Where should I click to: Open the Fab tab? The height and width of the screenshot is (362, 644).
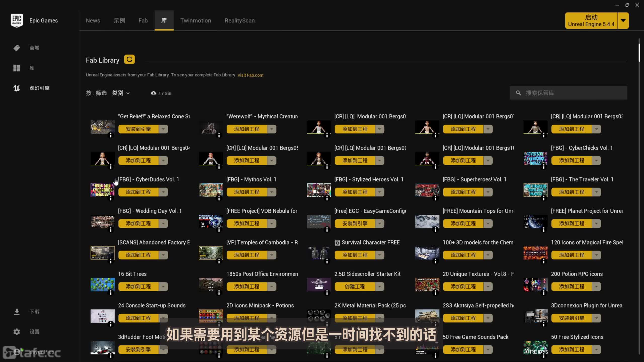[x=143, y=21]
